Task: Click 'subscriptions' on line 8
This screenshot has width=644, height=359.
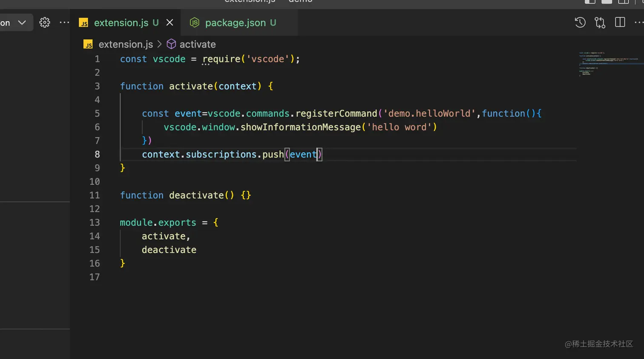Action: click(221, 154)
